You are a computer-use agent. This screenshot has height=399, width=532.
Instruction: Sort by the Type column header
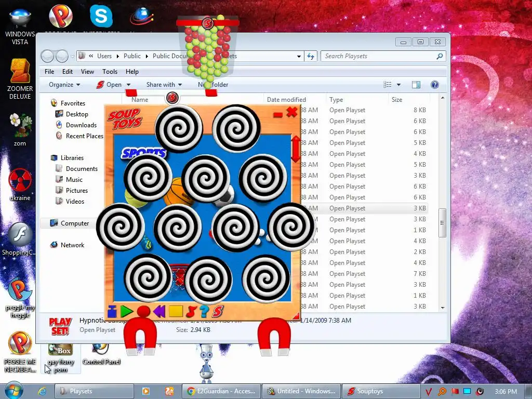(336, 99)
